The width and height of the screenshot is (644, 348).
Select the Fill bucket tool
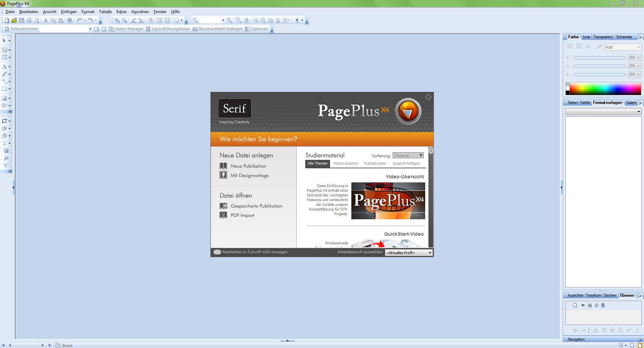click(x=4, y=136)
